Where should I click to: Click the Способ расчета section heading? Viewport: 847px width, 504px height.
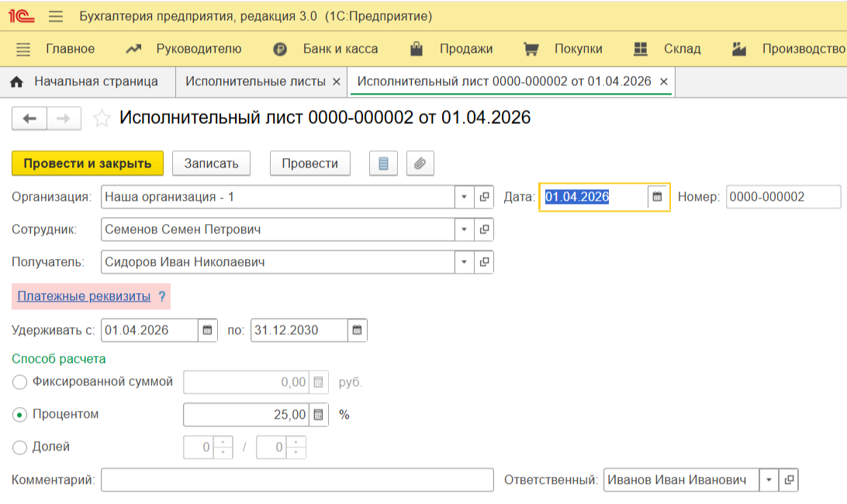pyautogui.click(x=59, y=359)
